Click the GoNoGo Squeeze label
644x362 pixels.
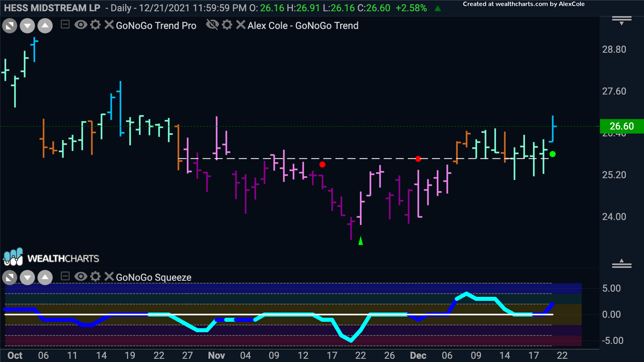pyautogui.click(x=154, y=278)
